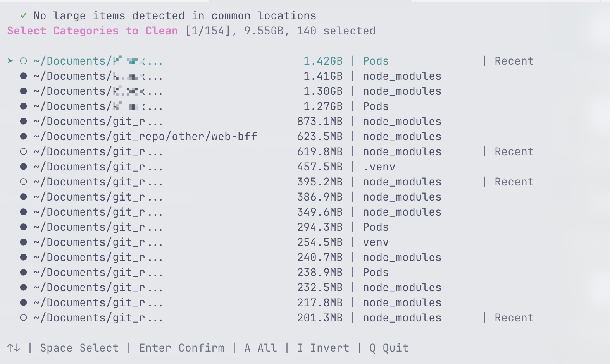The image size is (610, 364).
Task: Click the ~/Documents/git_repo/other/web-bff path
Action: (x=145, y=136)
